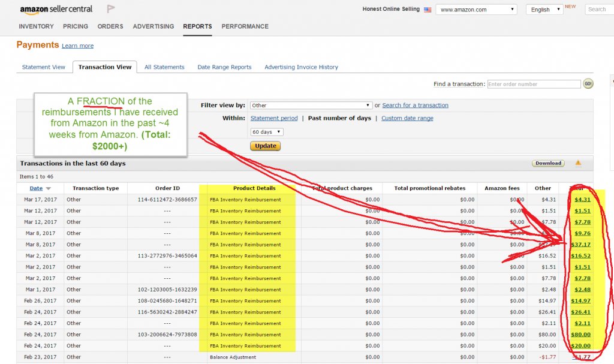
Task: Open the $2.48 total link
Action: (582, 290)
